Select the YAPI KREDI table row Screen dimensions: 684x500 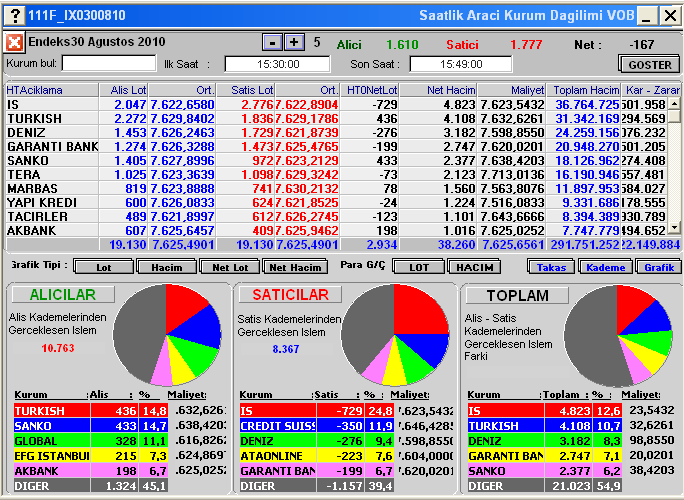click(x=337, y=202)
